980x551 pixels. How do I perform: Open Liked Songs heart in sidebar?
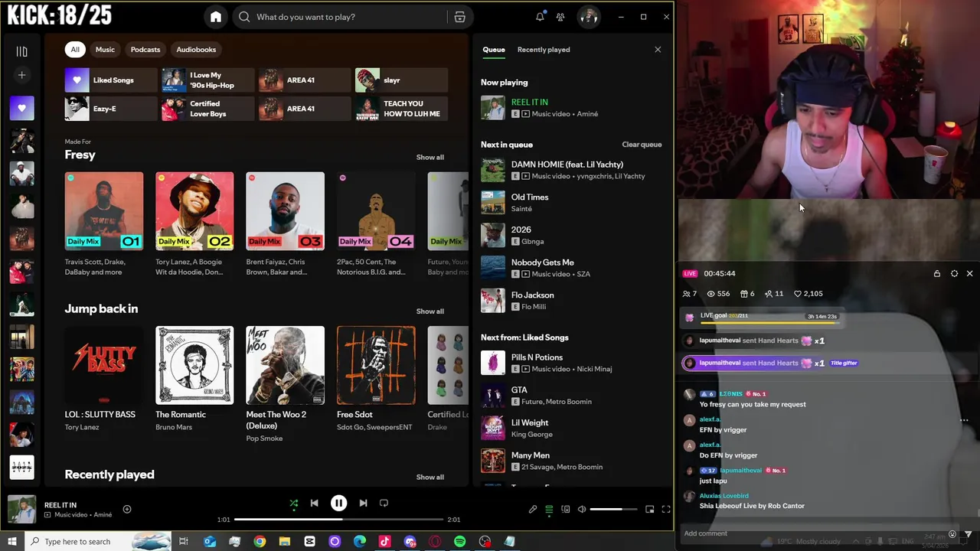click(x=21, y=108)
